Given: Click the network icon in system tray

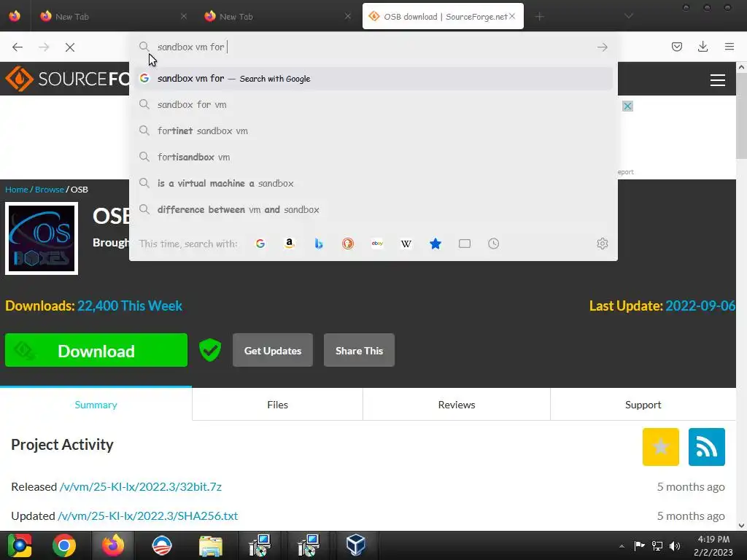Looking at the screenshot, I should tap(657, 545).
